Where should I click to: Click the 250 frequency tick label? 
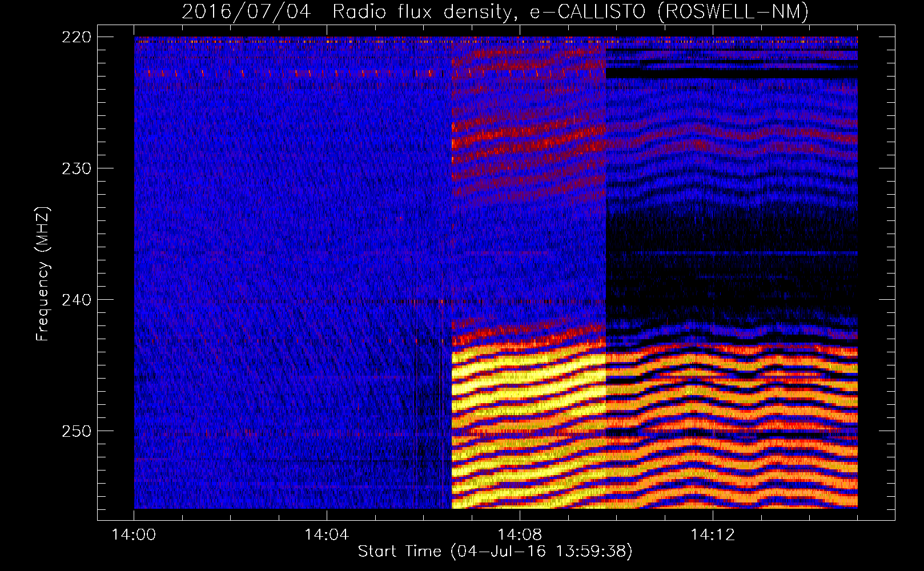point(77,431)
